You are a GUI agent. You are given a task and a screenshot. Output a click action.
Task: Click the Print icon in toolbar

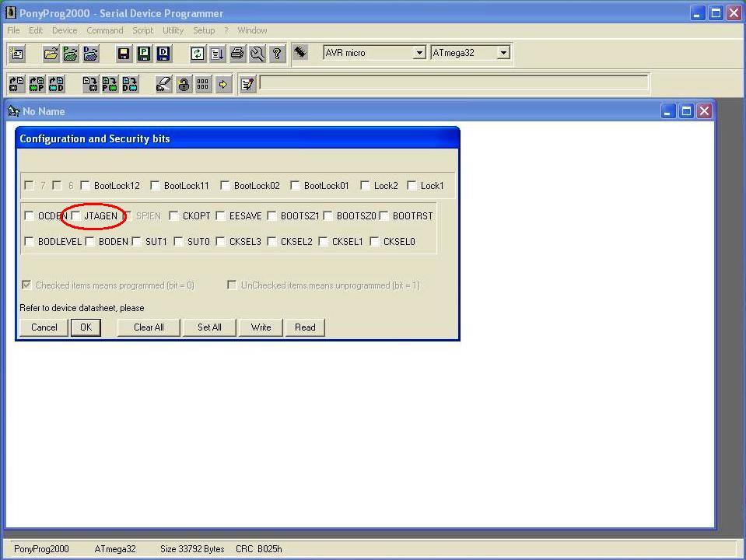coord(237,54)
